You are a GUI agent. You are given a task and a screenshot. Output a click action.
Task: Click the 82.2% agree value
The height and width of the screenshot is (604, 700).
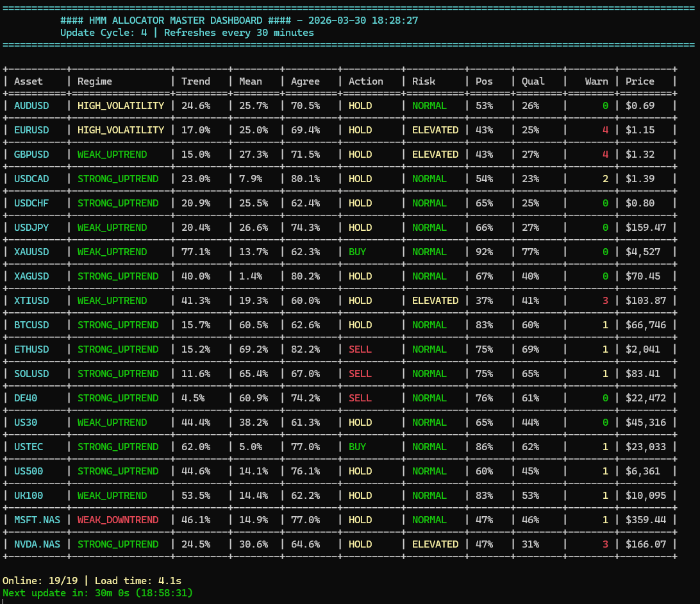click(305, 349)
